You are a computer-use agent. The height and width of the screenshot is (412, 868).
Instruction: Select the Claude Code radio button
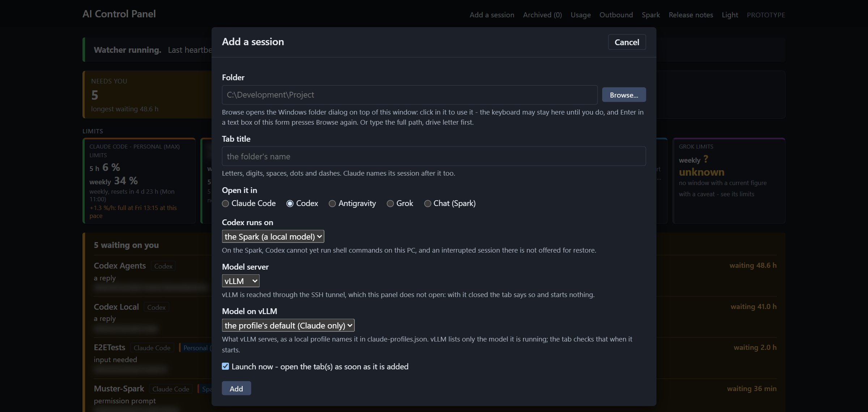[x=225, y=203]
